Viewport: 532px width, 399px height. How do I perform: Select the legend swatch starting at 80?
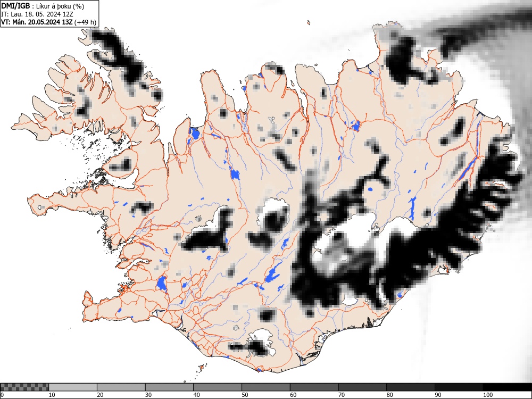point(411,387)
